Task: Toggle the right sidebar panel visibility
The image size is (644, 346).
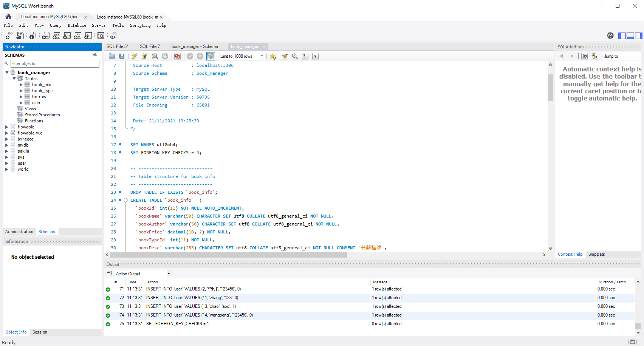Action: point(638,36)
